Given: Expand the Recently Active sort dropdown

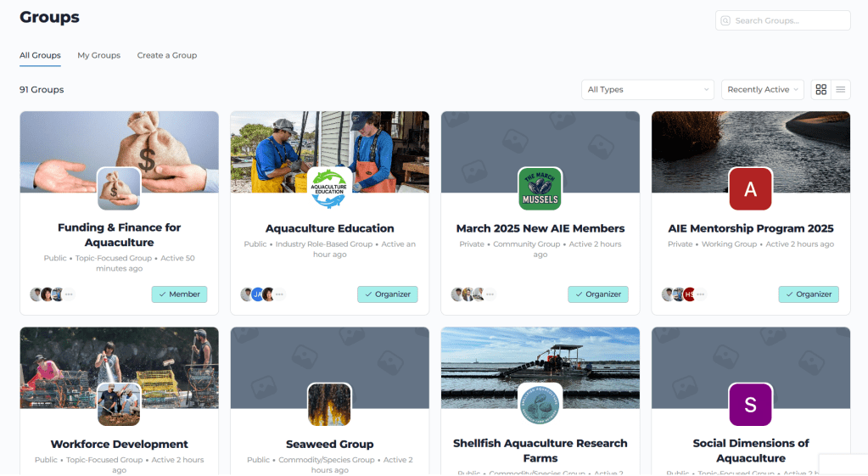Looking at the screenshot, I should tap(763, 89).
